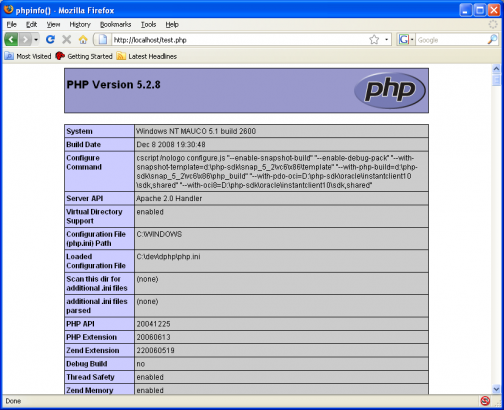The image size is (504, 410).
Task: Click the PHP Version 5.2.8 heading
Action: click(113, 85)
